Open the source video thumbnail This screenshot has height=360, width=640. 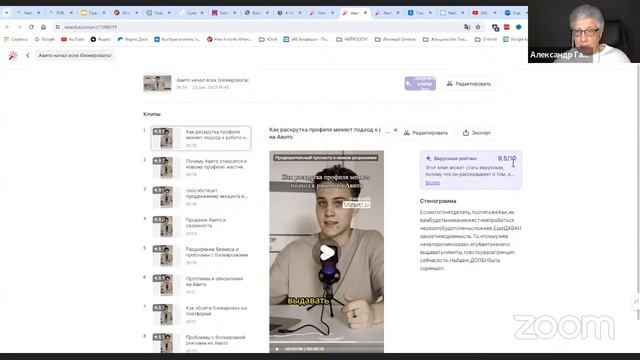coord(157,83)
